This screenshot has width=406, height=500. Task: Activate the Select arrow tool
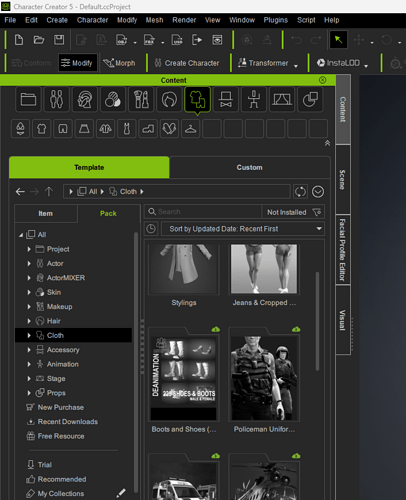tap(338, 40)
